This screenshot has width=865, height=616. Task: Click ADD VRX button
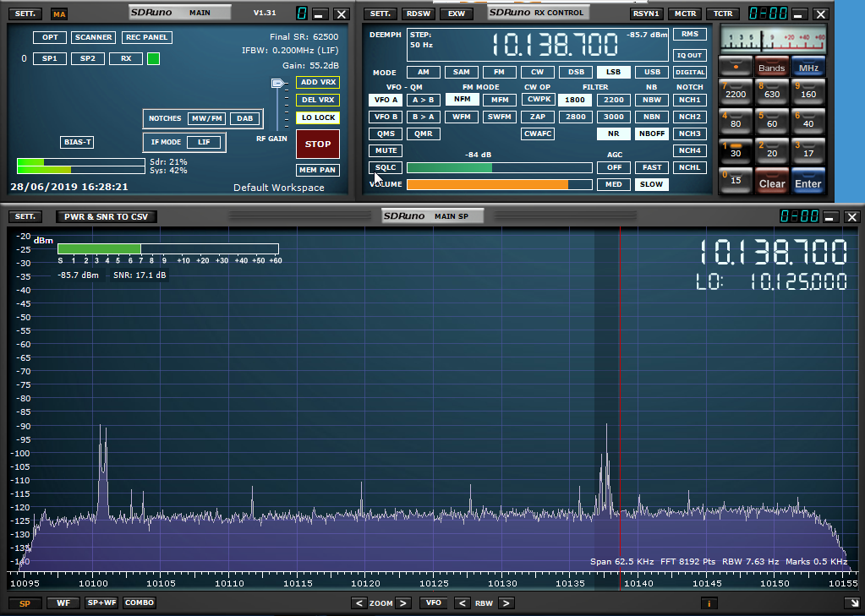click(318, 82)
